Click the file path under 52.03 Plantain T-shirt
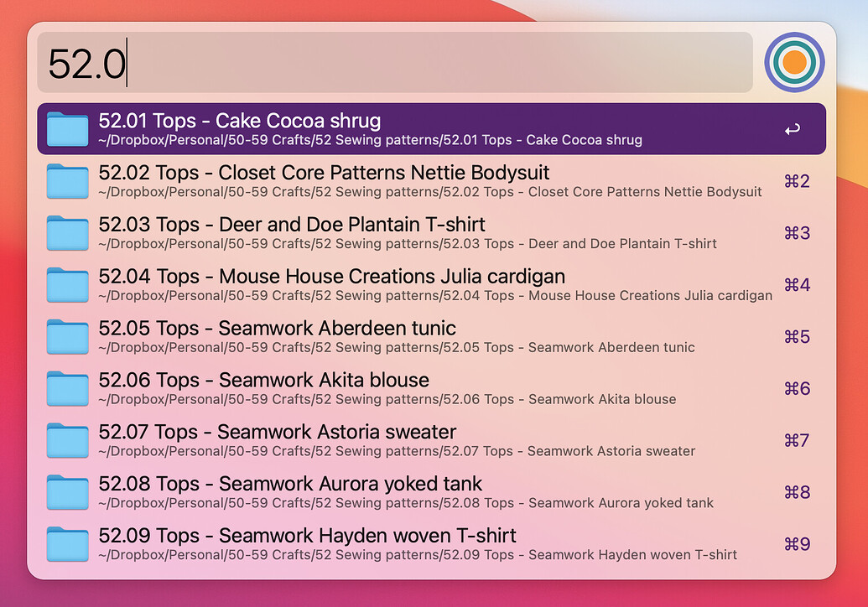The height and width of the screenshot is (607, 868). (407, 244)
